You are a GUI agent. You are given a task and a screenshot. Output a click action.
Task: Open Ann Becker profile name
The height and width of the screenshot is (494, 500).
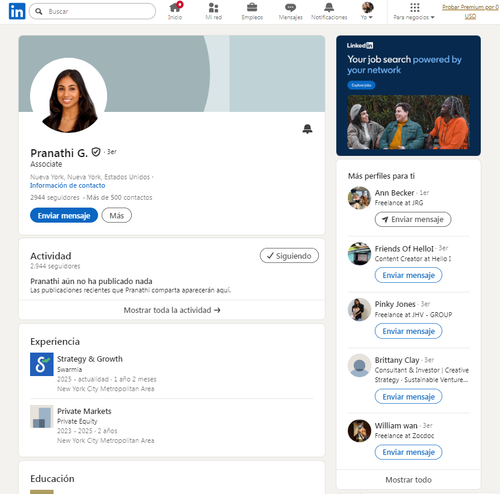coord(395,193)
